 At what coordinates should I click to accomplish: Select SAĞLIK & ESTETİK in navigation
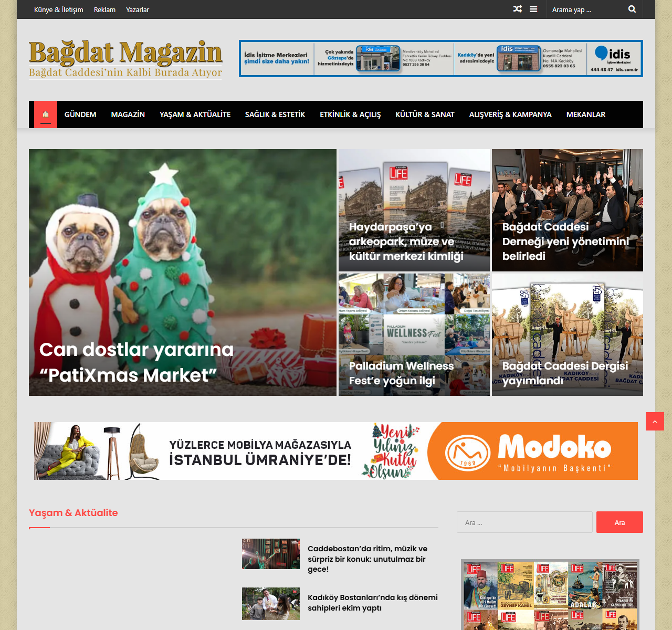[x=275, y=114]
